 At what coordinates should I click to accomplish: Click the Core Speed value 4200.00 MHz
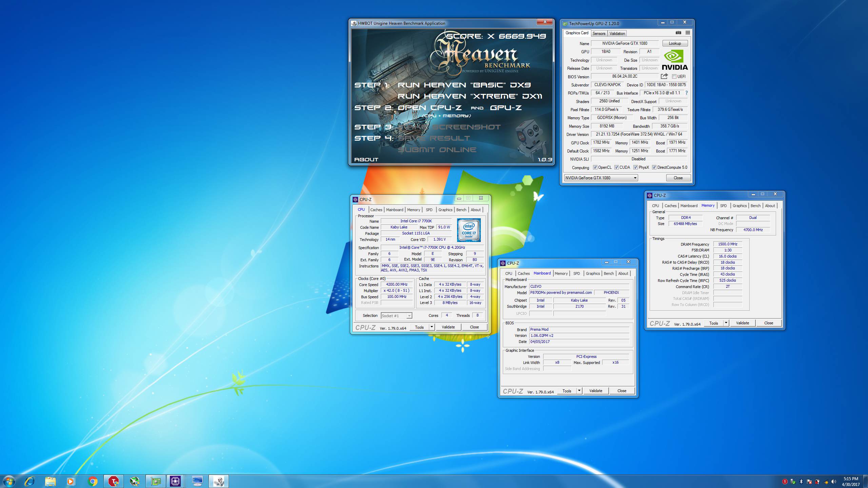point(397,285)
